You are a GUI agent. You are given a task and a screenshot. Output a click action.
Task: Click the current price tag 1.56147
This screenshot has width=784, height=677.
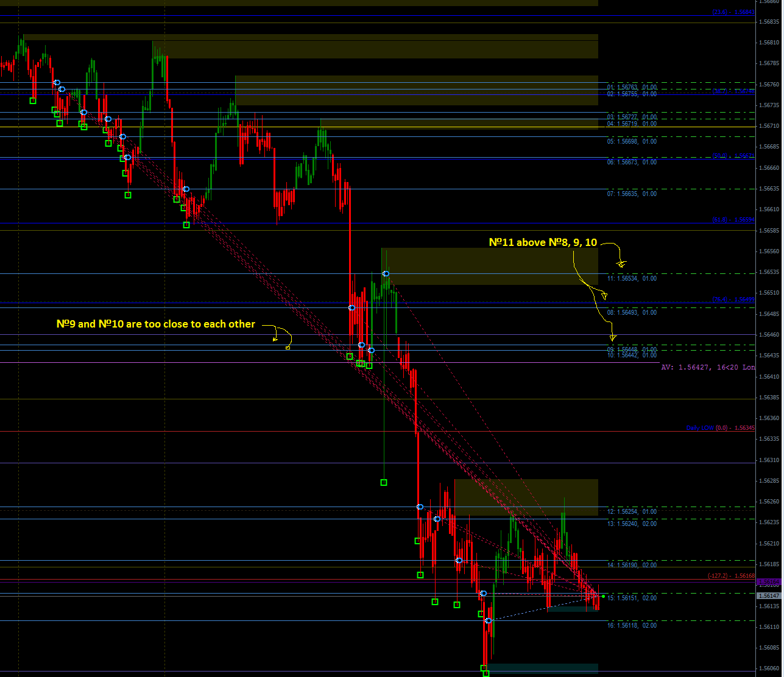click(769, 596)
